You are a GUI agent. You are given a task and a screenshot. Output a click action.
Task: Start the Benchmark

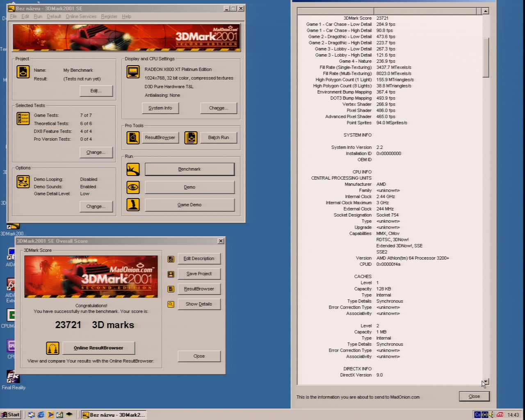(x=189, y=169)
